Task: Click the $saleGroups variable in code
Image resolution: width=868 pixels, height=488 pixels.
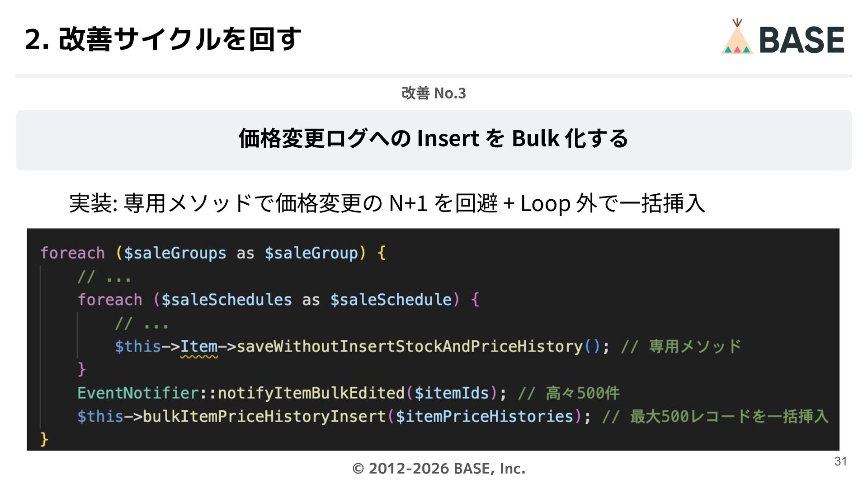Action: 175,253
